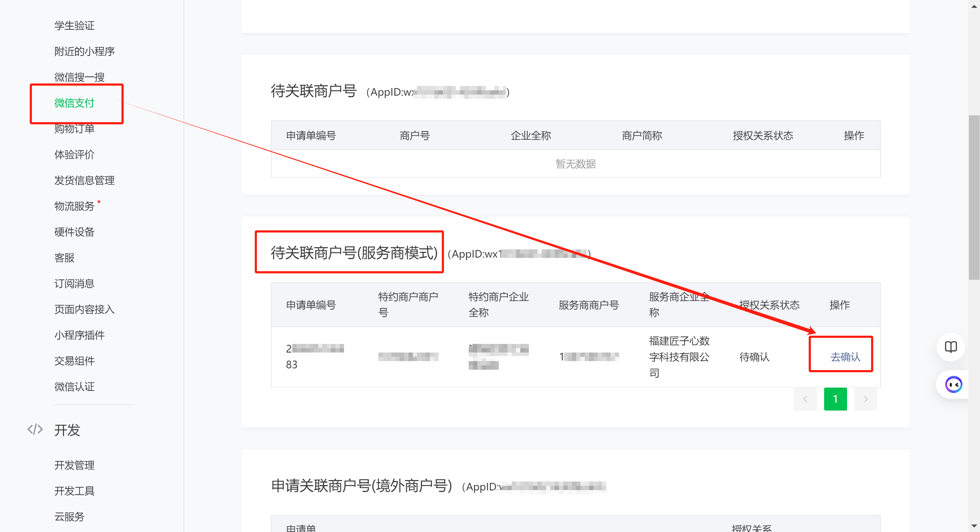Image resolution: width=980 pixels, height=532 pixels.
Task: Open the purple assistant chat icon
Action: tap(953, 384)
